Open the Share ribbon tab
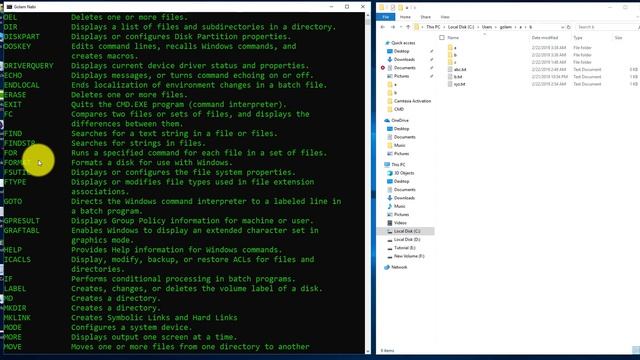 click(x=425, y=17)
